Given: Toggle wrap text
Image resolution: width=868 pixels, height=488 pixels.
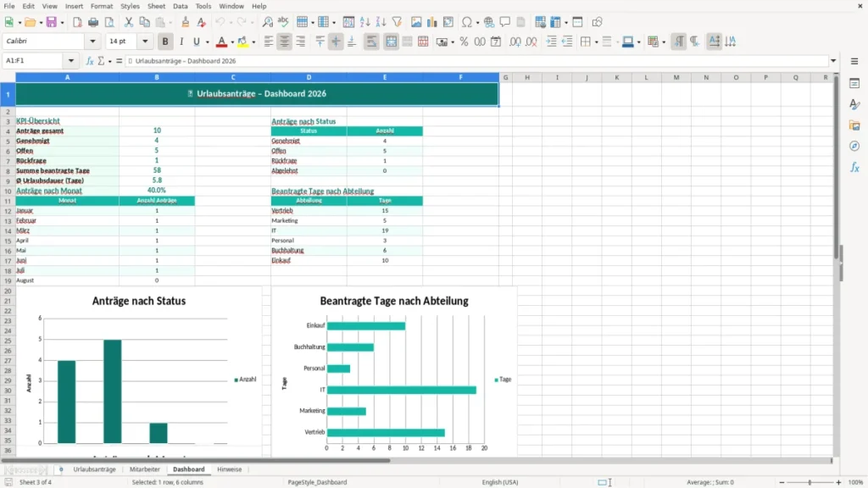Looking at the screenshot, I should (371, 42).
